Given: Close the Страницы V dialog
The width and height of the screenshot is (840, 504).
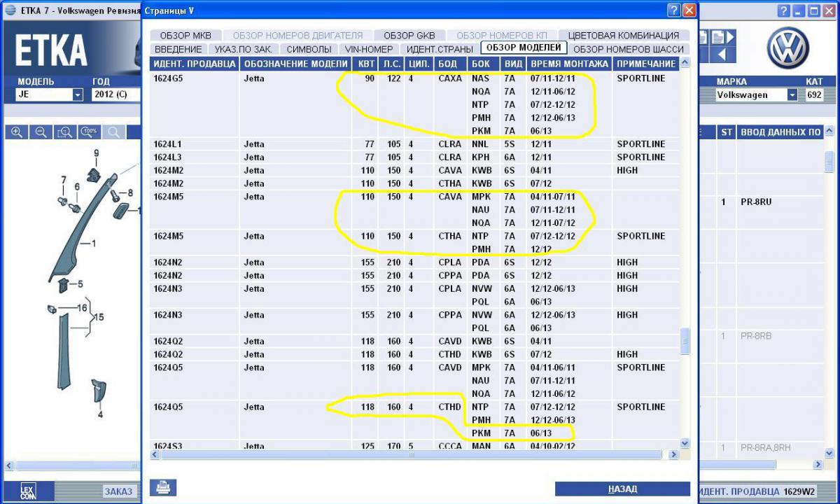Looking at the screenshot, I should pos(689,10).
